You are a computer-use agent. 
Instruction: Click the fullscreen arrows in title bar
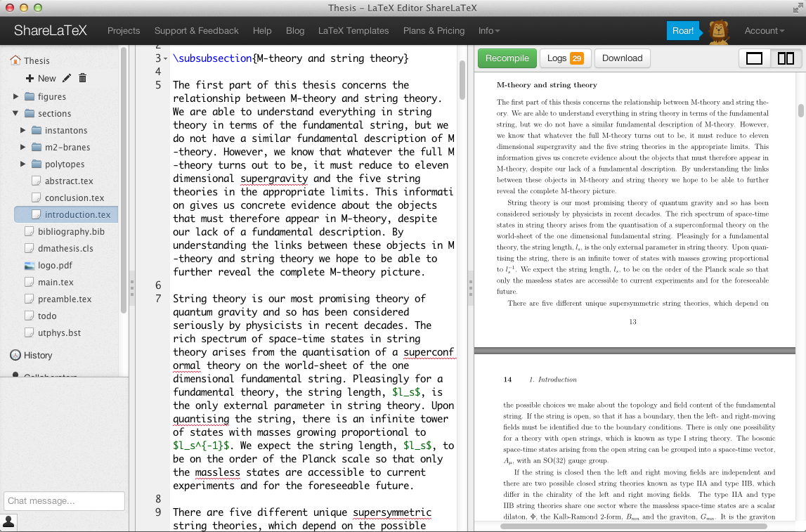[798, 8]
